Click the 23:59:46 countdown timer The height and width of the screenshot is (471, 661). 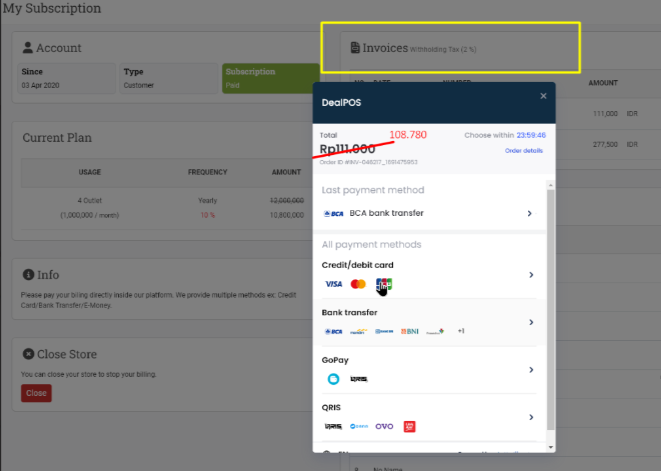(x=531, y=135)
